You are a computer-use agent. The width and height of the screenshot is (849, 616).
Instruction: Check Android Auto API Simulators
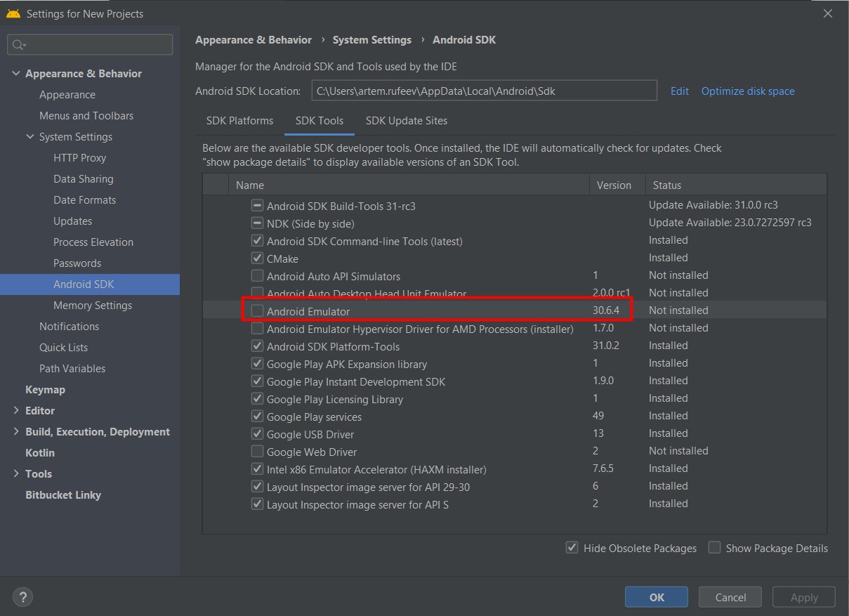(x=258, y=276)
